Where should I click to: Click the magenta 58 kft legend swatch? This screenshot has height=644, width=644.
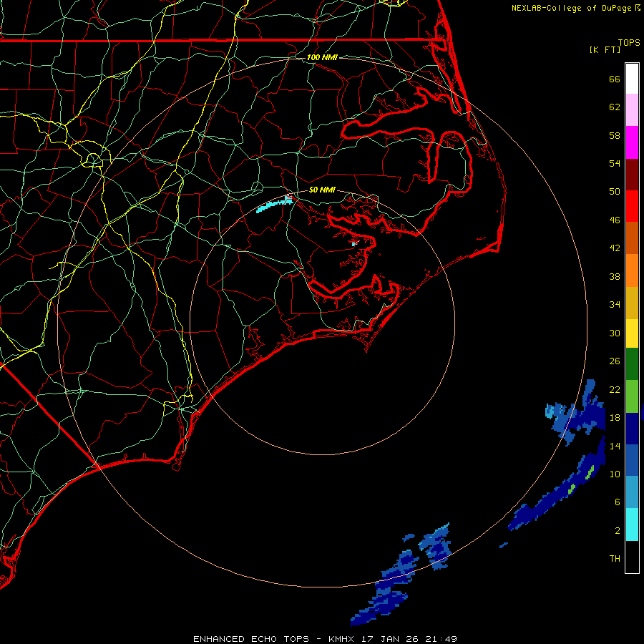[632, 142]
